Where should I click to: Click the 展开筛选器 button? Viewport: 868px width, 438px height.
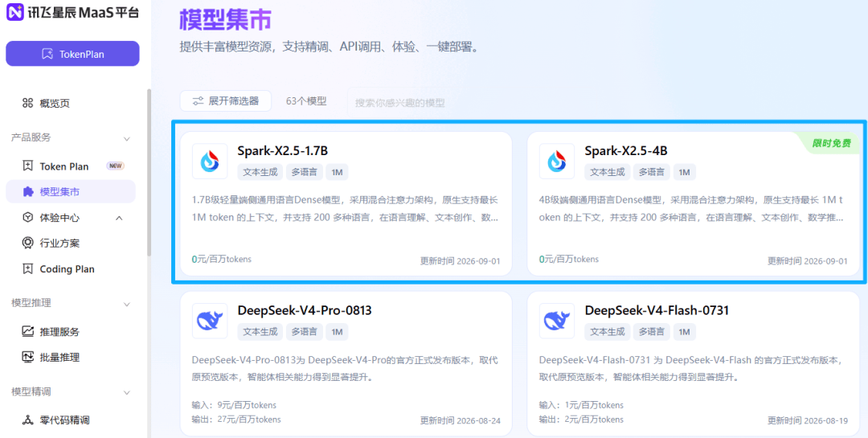pyautogui.click(x=225, y=101)
